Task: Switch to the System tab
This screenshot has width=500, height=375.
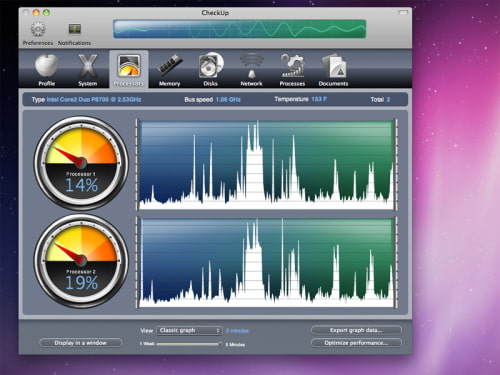Action: (88, 69)
